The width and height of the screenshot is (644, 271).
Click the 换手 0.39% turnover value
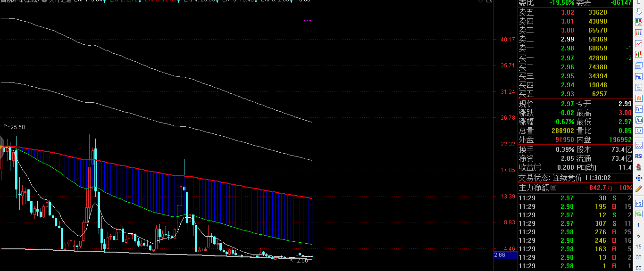(565, 149)
